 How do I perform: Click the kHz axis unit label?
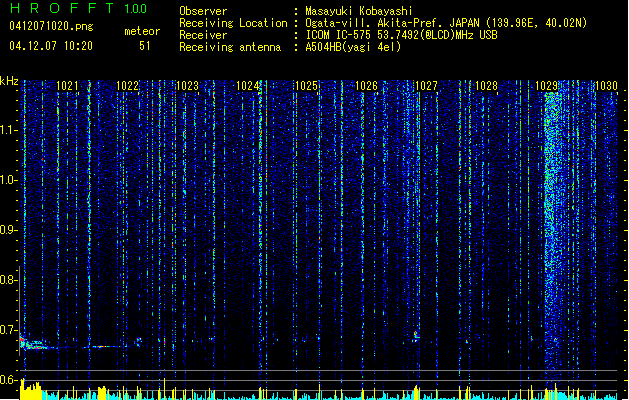(x=9, y=81)
